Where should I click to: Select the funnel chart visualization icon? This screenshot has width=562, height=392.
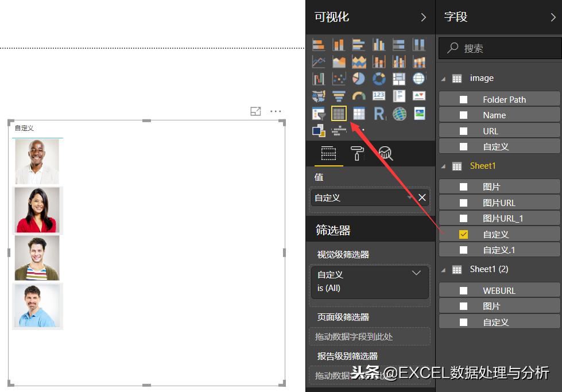pos(339,96)
